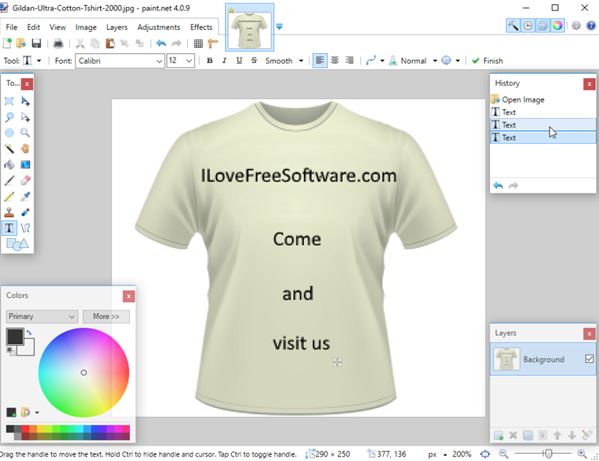
Task: Click the primary color swatch
Action: (x=15, y=336)
